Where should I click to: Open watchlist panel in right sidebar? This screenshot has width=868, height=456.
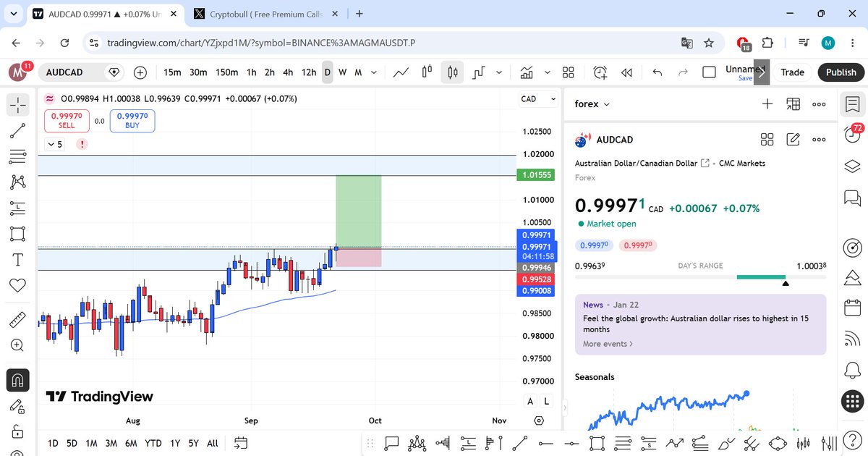coord(853,105)
